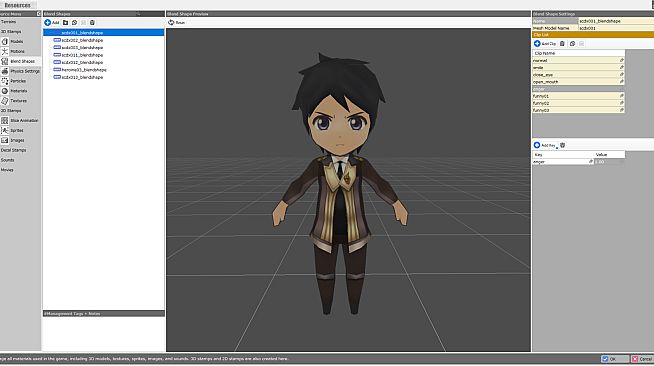Screen dimensions: 654x366
Task: Open the Motions resource category
Action: [20, 51]
